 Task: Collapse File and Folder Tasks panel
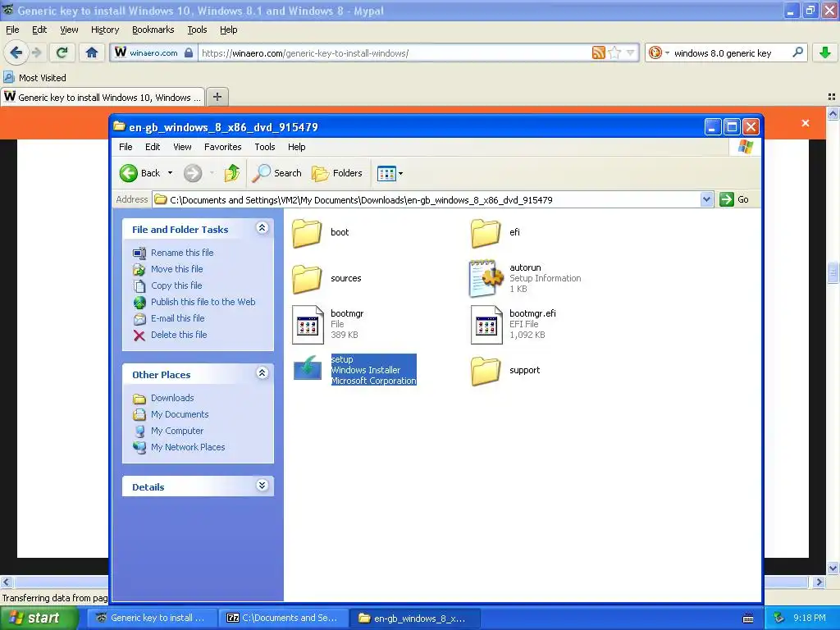[x=262, y=228]
